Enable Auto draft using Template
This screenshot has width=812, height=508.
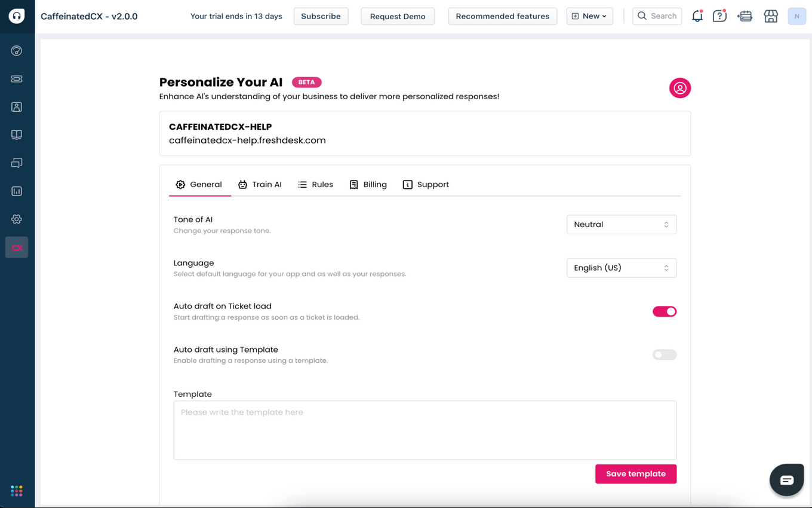point(664,355)
